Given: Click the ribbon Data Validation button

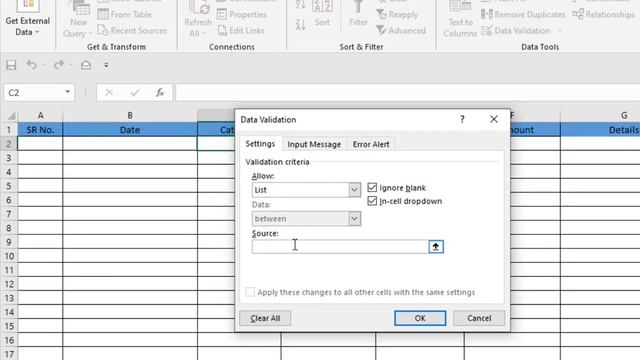Looking at the screenshot, I should click(x=516, y=31).
